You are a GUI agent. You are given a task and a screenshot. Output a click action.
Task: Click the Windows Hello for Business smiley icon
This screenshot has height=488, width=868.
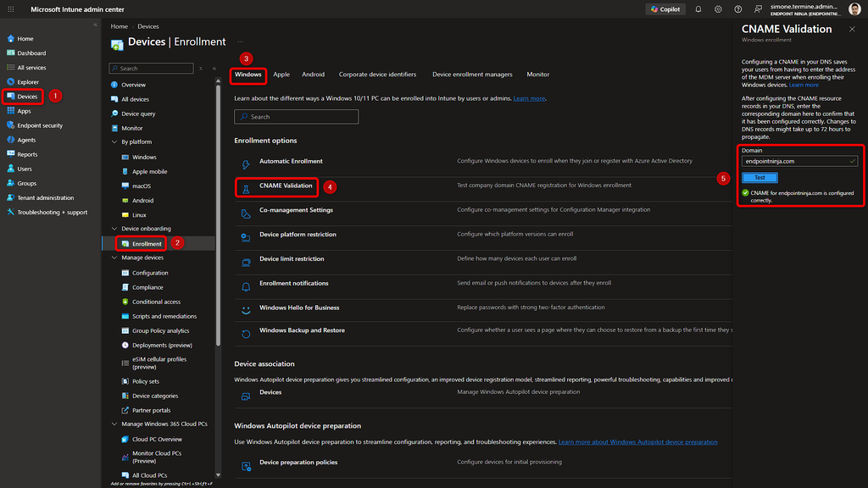click(246, 311)
